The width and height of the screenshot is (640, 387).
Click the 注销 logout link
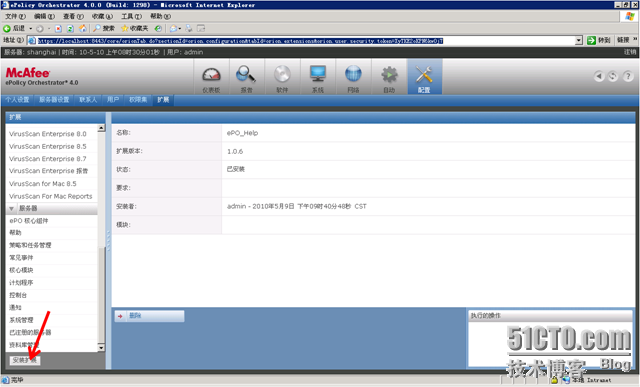point(630,52)
